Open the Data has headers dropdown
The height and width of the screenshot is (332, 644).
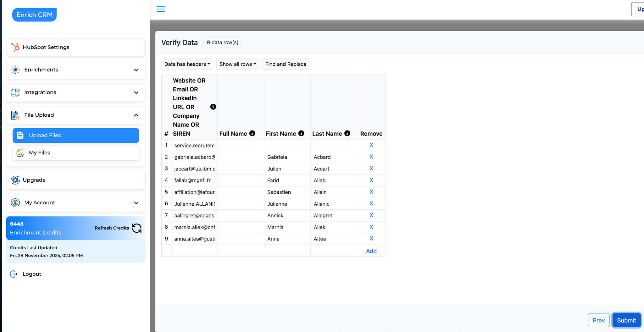pyautogui.click(x=187, y=64)
